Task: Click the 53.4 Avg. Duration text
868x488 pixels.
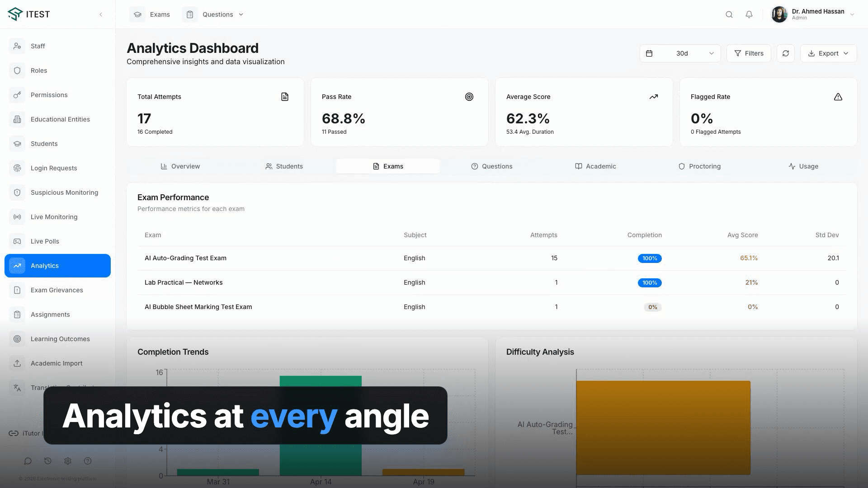Action: point(530,132)
